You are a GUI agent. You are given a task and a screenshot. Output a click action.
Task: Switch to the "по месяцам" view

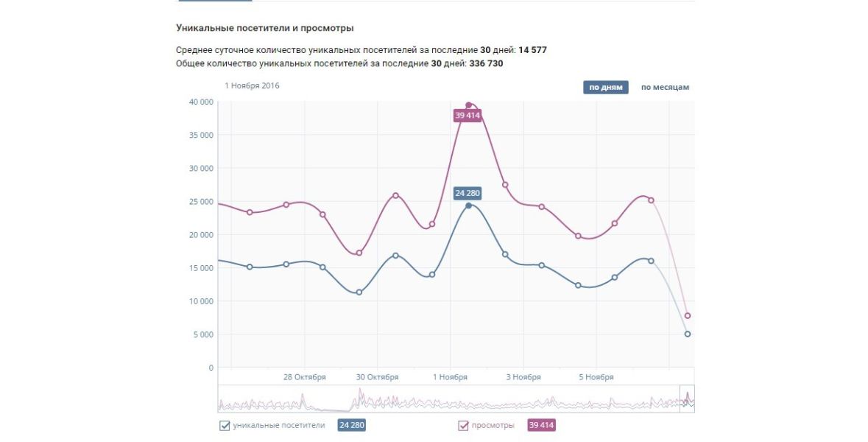(665, 88)
